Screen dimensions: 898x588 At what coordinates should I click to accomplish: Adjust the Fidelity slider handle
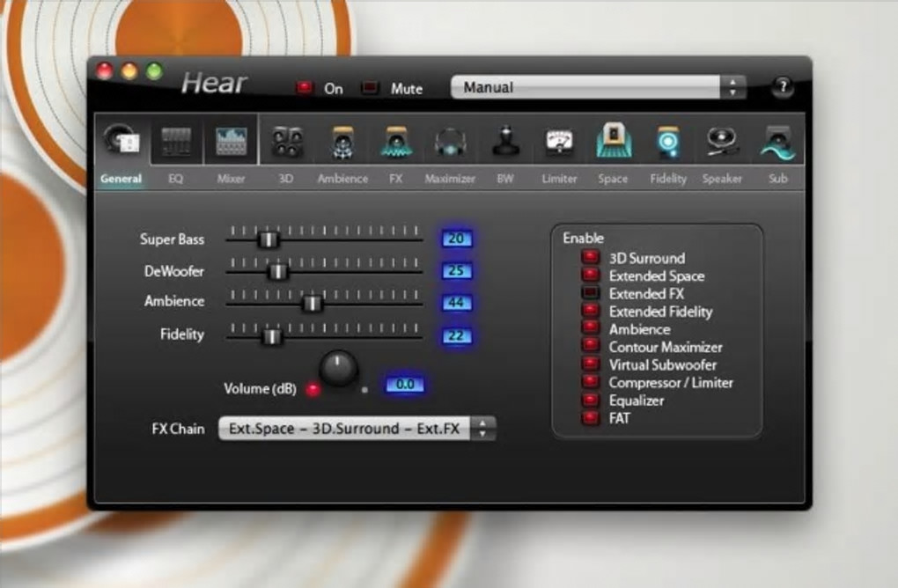271,336
